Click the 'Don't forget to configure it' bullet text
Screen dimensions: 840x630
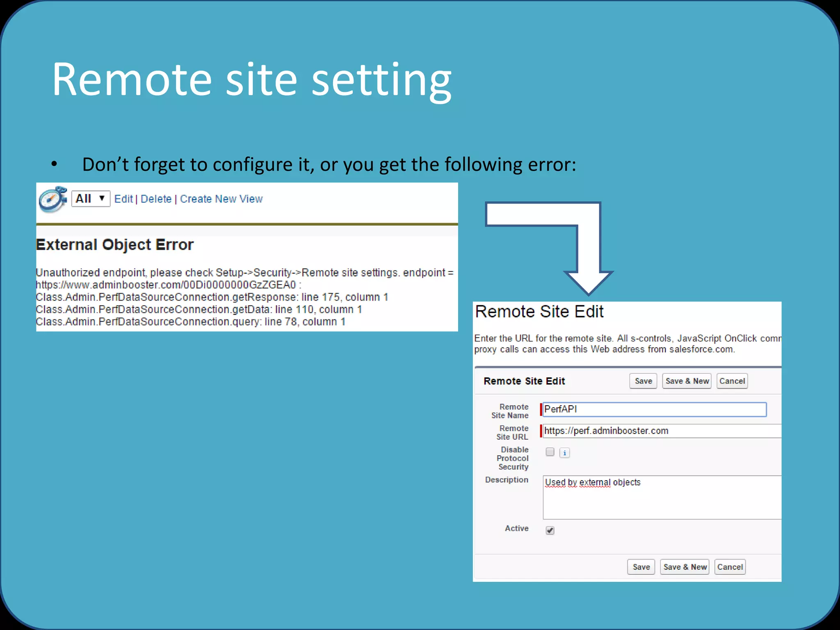(329, 164)
